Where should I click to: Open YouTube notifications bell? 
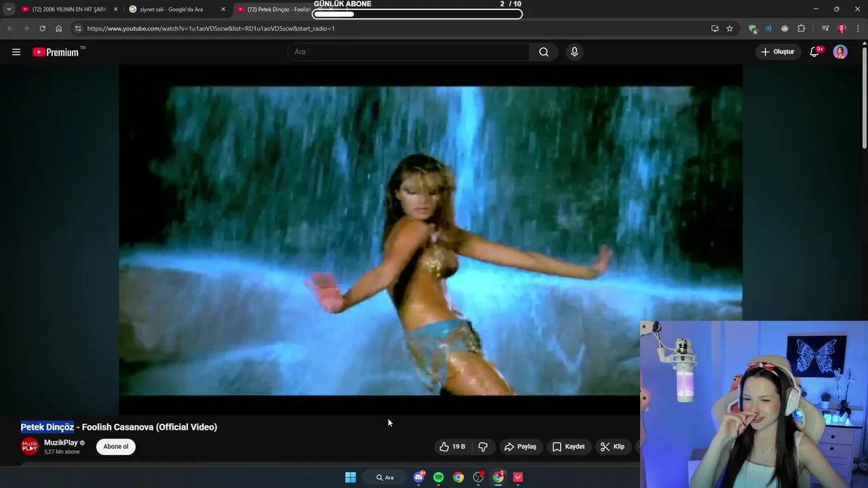[x=815, y=52]
